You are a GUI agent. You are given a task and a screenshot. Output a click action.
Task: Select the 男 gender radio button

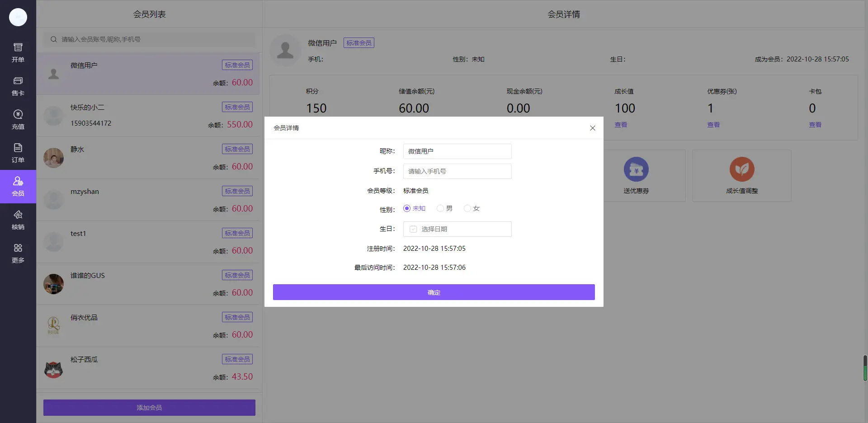click(440, 208)
